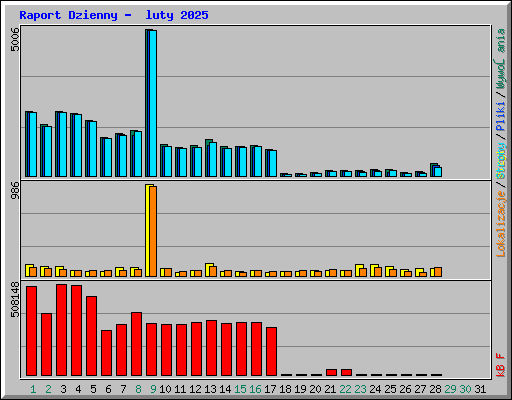
Task: Click the small red bar for day 21
Action: pos(331,372)
